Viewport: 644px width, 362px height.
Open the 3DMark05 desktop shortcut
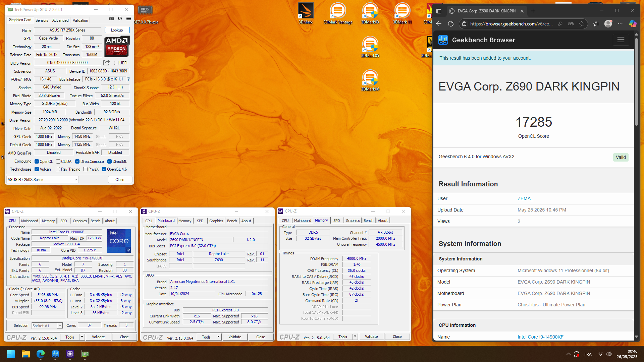pyautogui.click(x=370, y=47)
